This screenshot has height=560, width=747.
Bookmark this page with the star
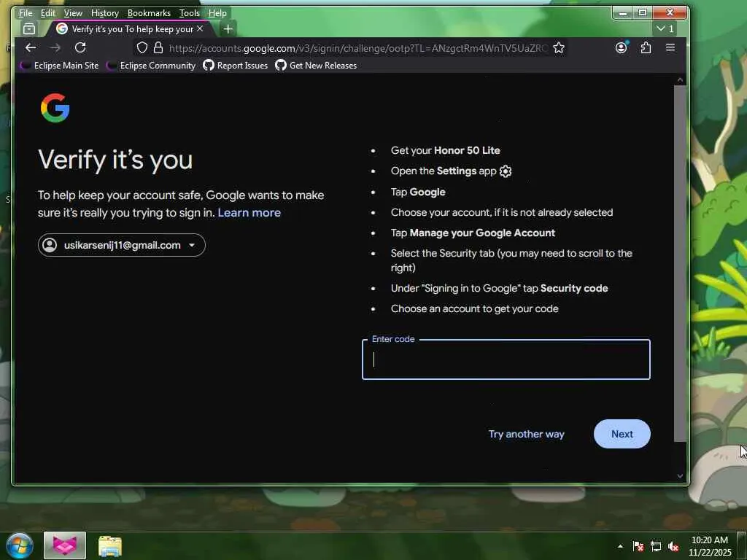point(559,47)
